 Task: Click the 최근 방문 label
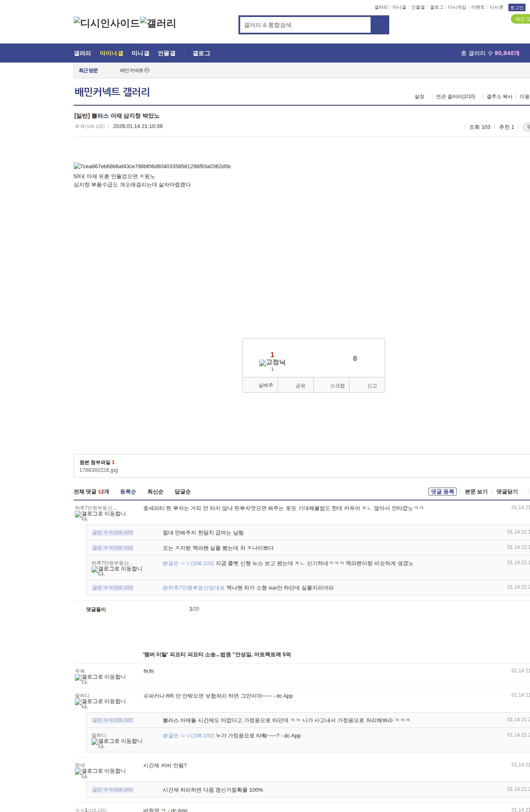(x=88, y=70)
